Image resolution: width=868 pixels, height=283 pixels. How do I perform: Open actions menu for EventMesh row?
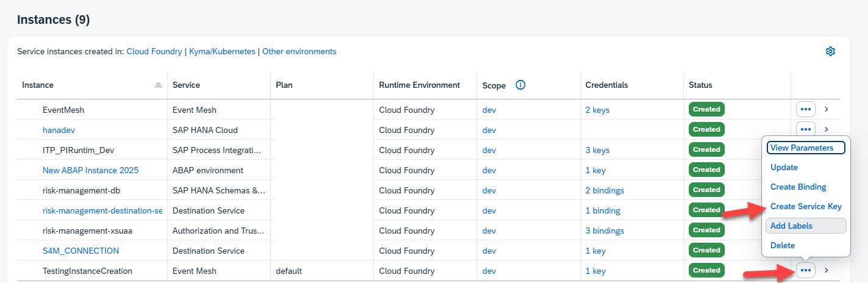(805, 109)
